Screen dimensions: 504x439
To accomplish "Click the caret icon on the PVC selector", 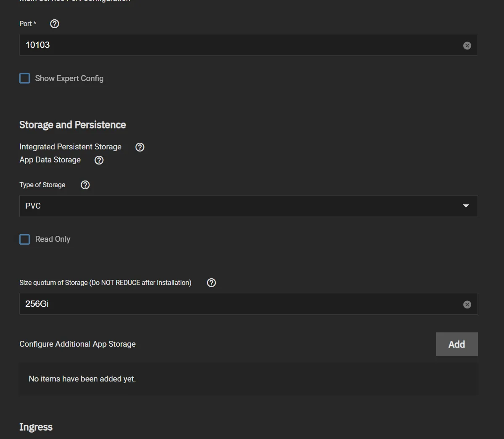I will 466,206.
